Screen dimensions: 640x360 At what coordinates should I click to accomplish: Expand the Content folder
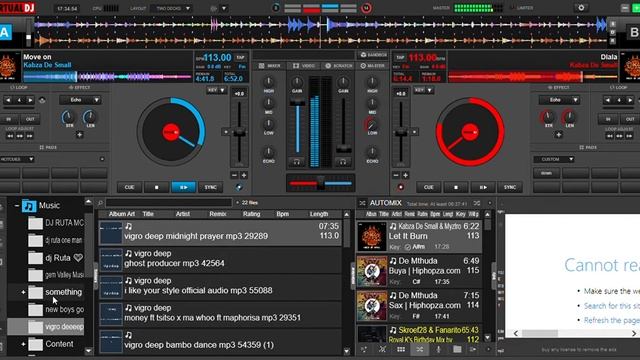click(23, 344)
